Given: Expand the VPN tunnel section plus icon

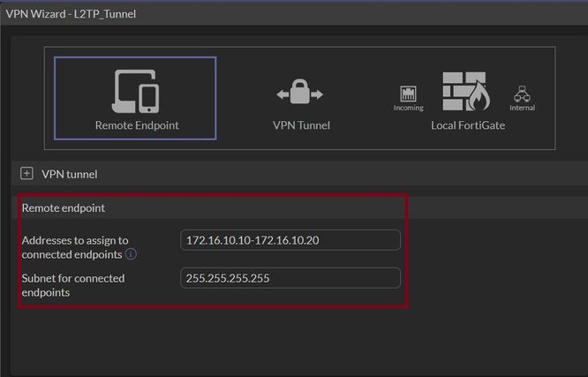Looking at the screenshot, I should pyautogui.click(x=26, y=174).
